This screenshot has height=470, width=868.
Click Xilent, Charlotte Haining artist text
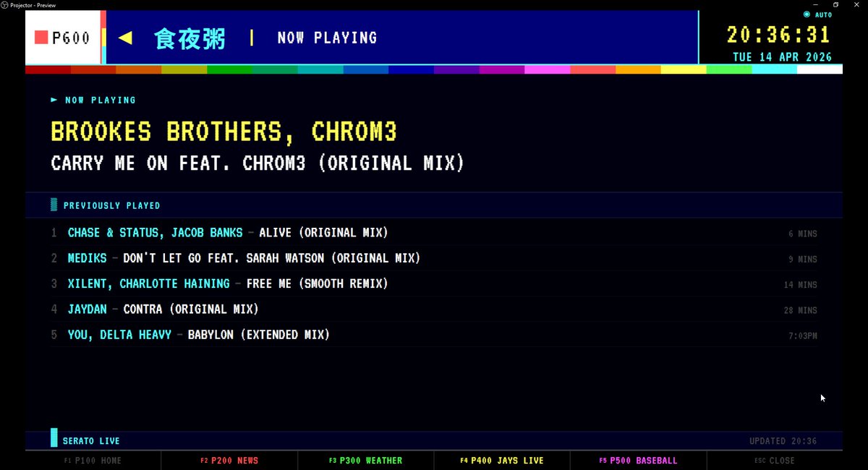pos(148,283)
